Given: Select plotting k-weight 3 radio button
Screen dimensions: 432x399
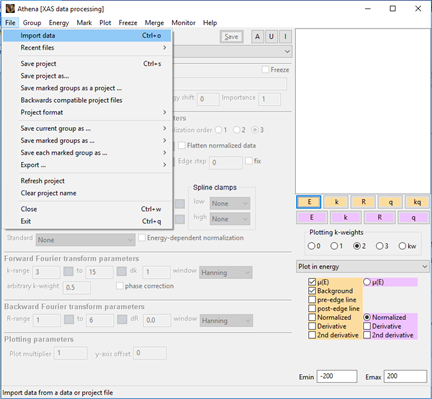Looking at the screenshot, I should tap(379, 246).
